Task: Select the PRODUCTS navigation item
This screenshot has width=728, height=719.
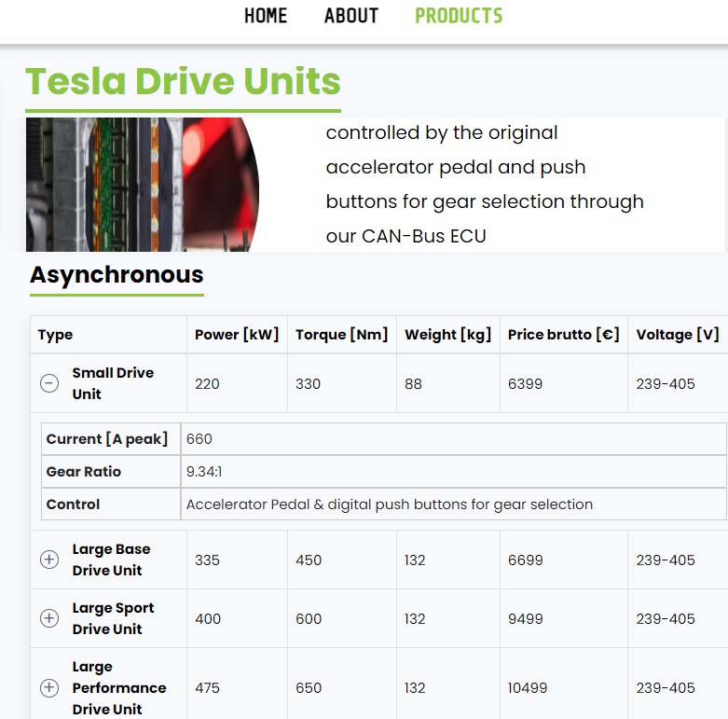Action: pyautogui.click(x=459, y=16)
